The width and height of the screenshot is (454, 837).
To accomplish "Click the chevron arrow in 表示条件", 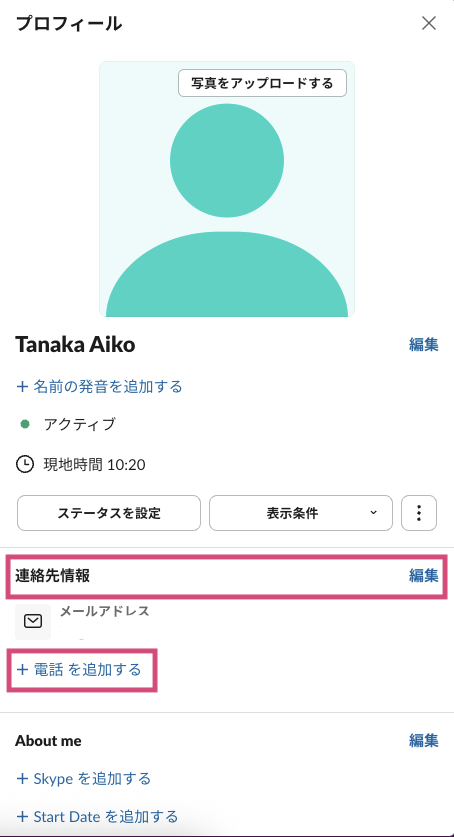I will (x=373, y=513).
